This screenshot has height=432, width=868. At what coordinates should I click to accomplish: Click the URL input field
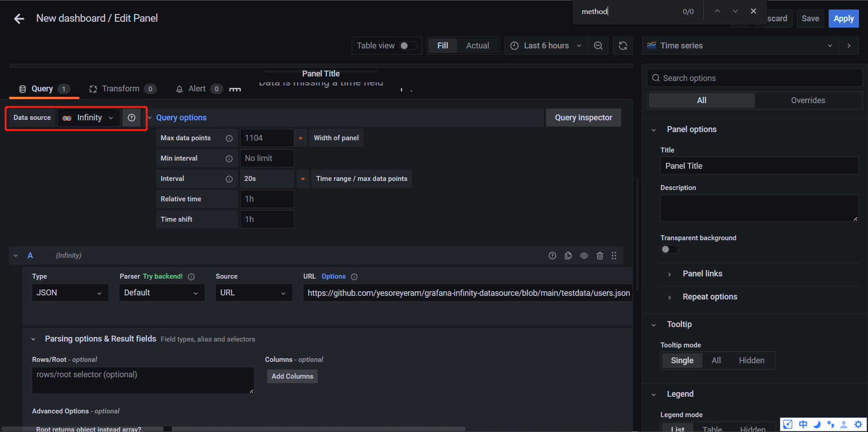point(468,293)
